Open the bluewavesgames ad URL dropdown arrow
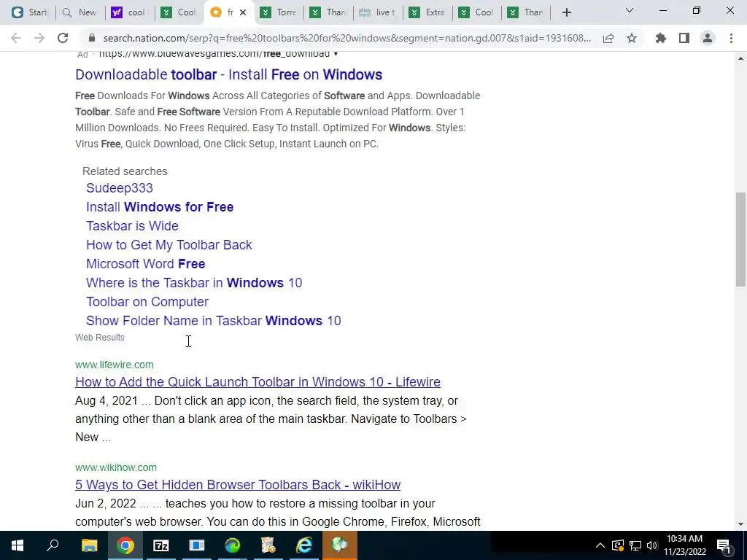 click(x=336, y=54)
